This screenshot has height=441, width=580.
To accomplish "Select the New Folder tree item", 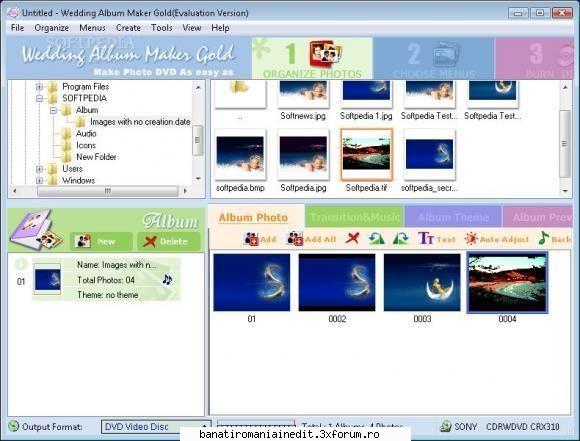I will (x=96, y=157).
